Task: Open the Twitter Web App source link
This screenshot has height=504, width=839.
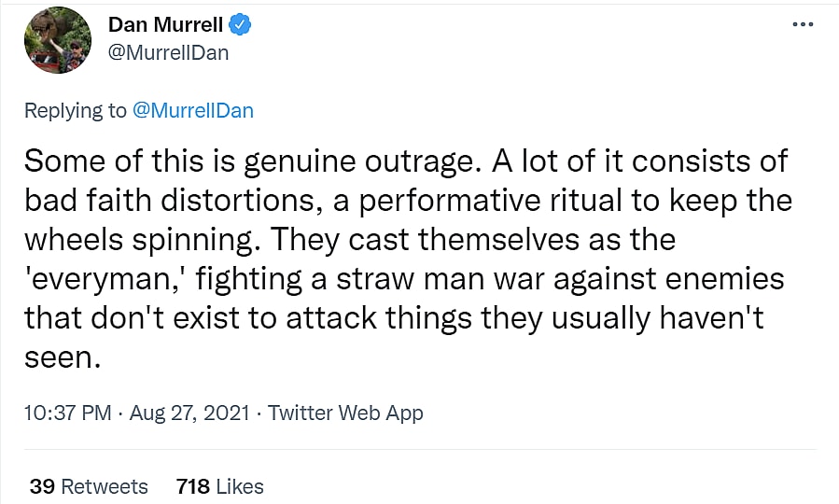Action: coord(345,413)
